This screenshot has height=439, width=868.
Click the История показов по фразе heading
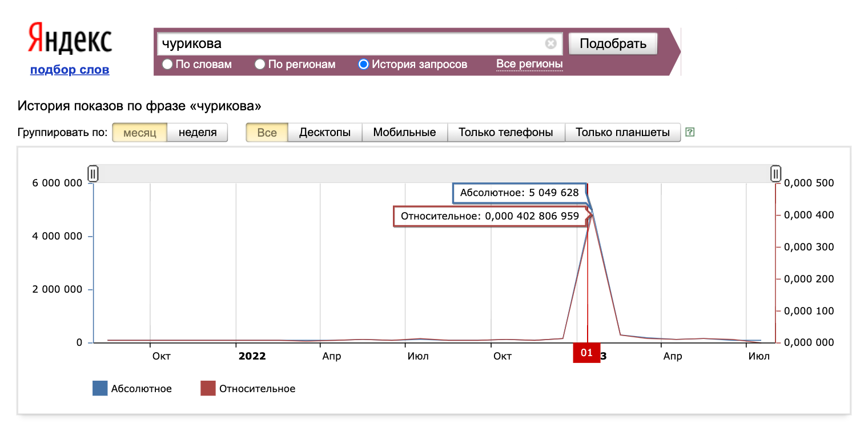click(x=139, y=106)
